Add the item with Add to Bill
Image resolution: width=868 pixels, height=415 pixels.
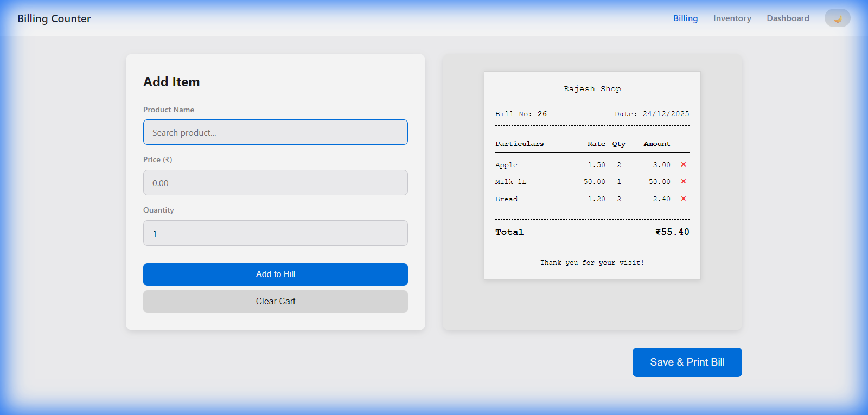point(276,274)
